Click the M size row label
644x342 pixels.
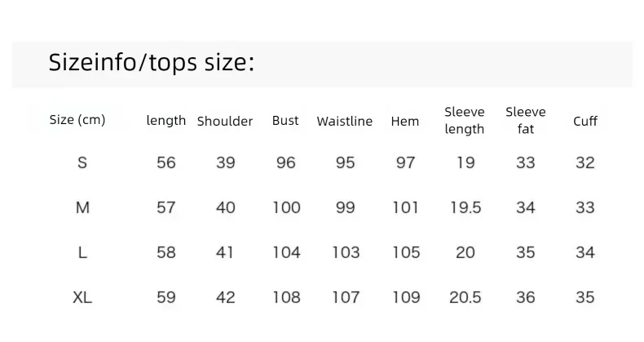[82, 207]
